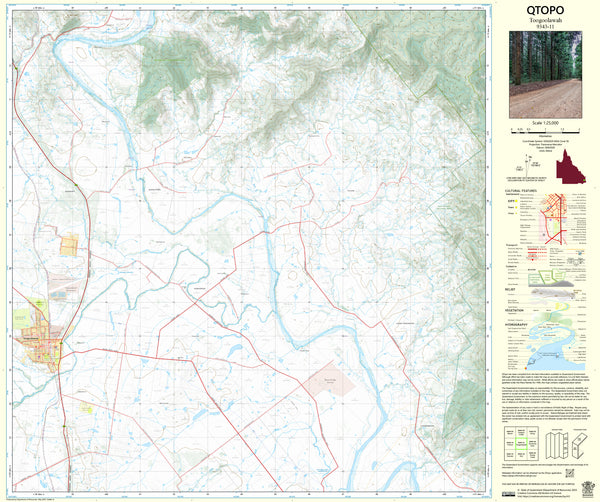The width and height of the screenshot is (600, 502).
Task: Click the red street-grid legend sample
Action: 553,219
